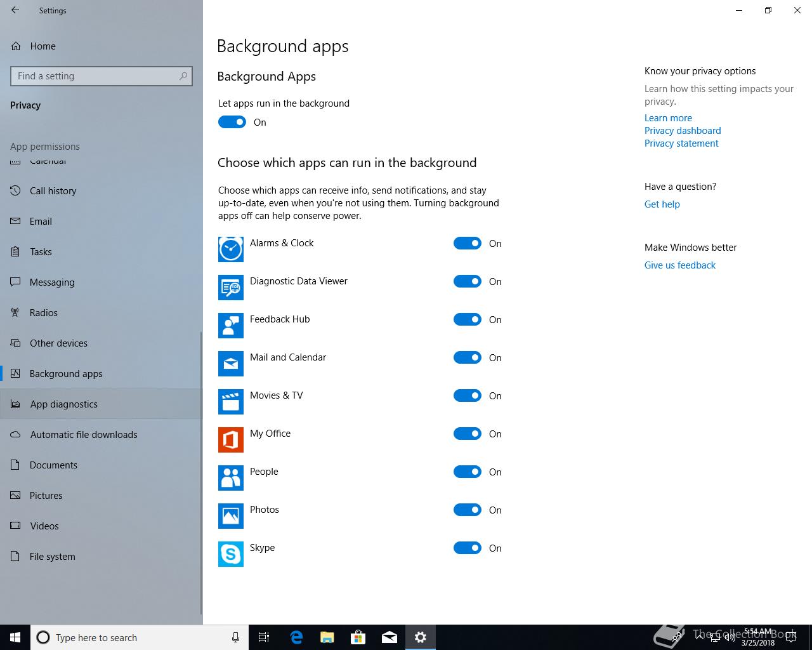The image size is (812, 650).
Task: Select Radios in the sidebar
Action: pos(100,312)
